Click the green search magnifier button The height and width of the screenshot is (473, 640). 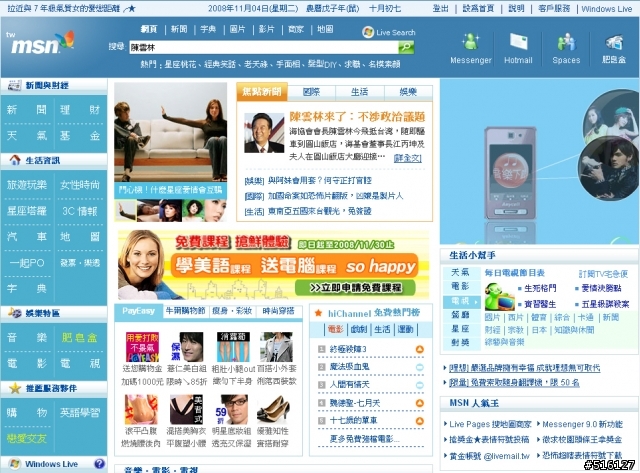click(406, 47)
